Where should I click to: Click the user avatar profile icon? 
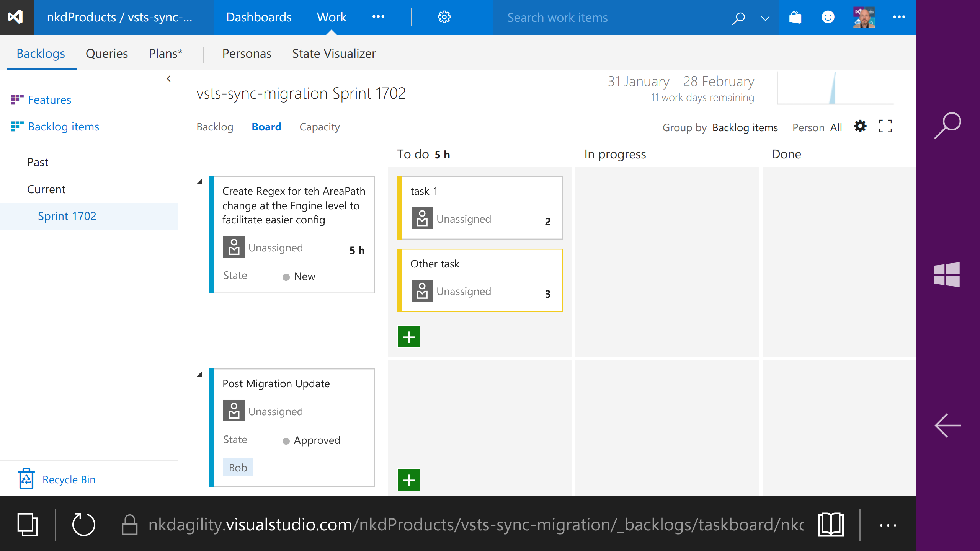click(x=864, y=17)
